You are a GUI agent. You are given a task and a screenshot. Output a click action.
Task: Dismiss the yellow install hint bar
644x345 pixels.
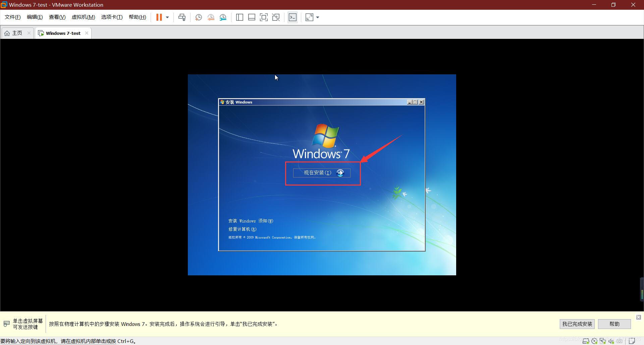639,317
